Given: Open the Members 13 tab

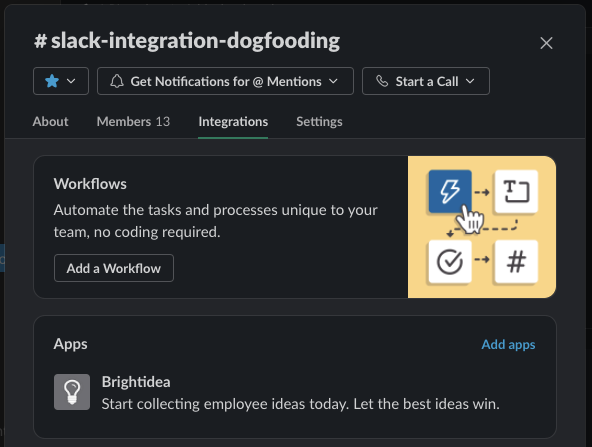Looking at the screenshot, I should pos(133,122).
